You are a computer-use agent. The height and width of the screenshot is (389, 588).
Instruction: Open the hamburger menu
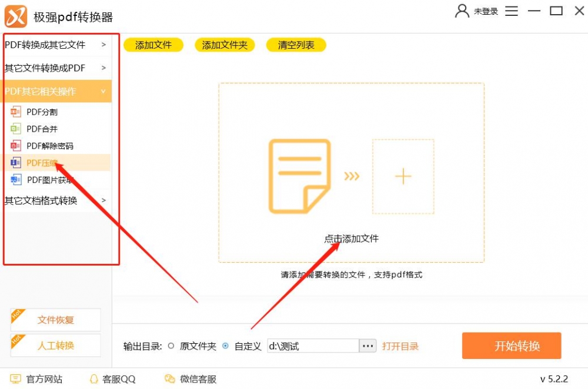512,11
